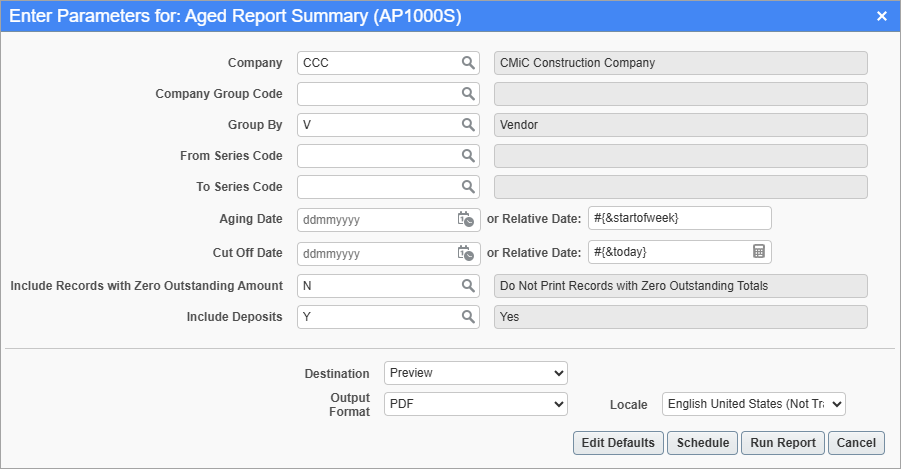This screenshot has height=469, width=901.
Task: Click the Include Deposits label
Action: (234, 317)
